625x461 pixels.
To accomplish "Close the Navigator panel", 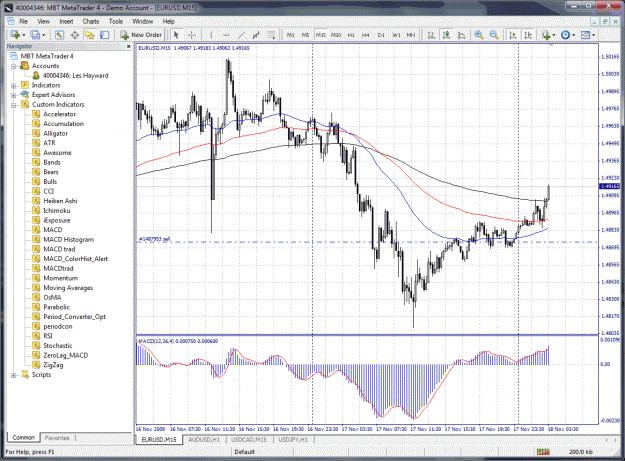I will [x=129, y=47].
